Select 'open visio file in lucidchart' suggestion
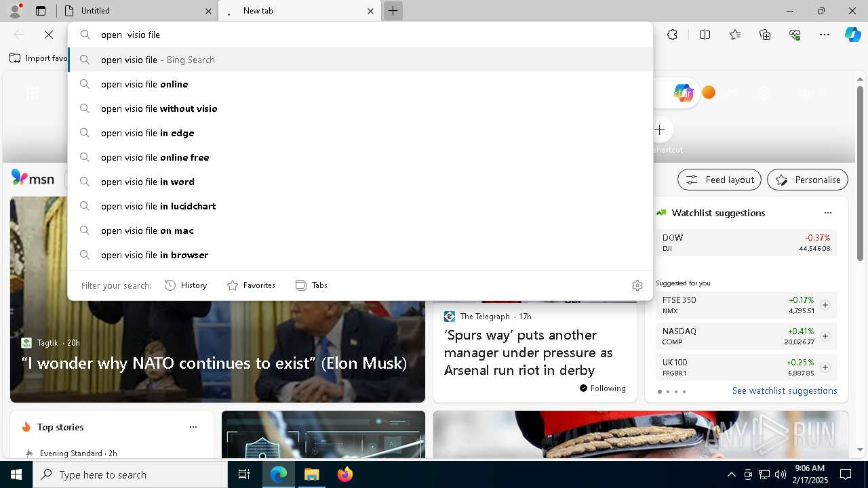 (361, 206)
